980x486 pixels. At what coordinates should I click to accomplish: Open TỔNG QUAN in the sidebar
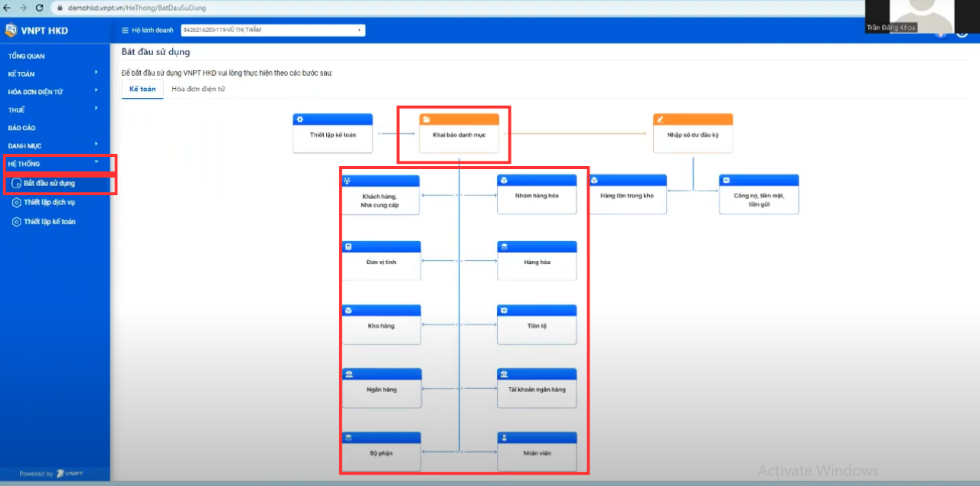click(27, 57)
